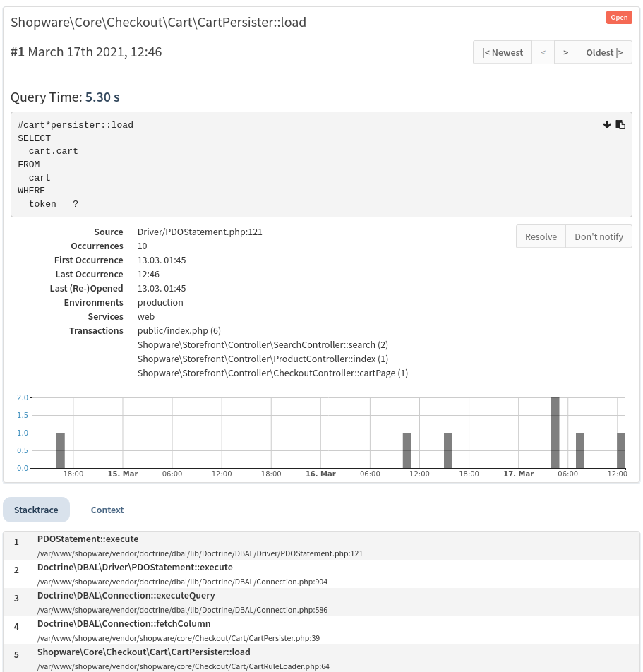
Task: Click the chart bar after 06:00 on 17. Mar
Action: pyautogui.click(x=580, y=450)
